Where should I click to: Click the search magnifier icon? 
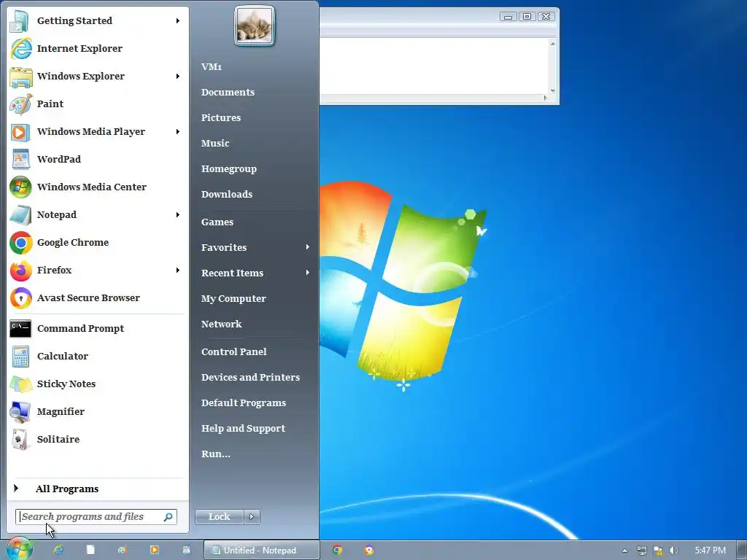click(x=169, y=517)
